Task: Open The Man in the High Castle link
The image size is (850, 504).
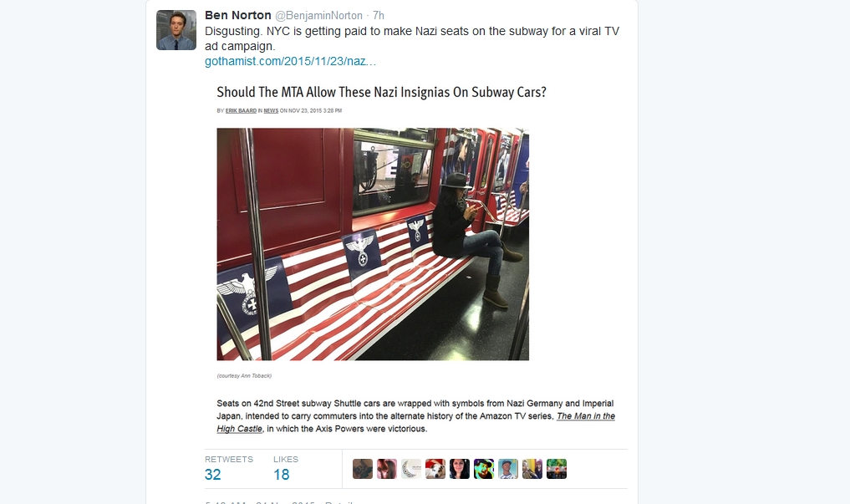Action: click(415, 422)
